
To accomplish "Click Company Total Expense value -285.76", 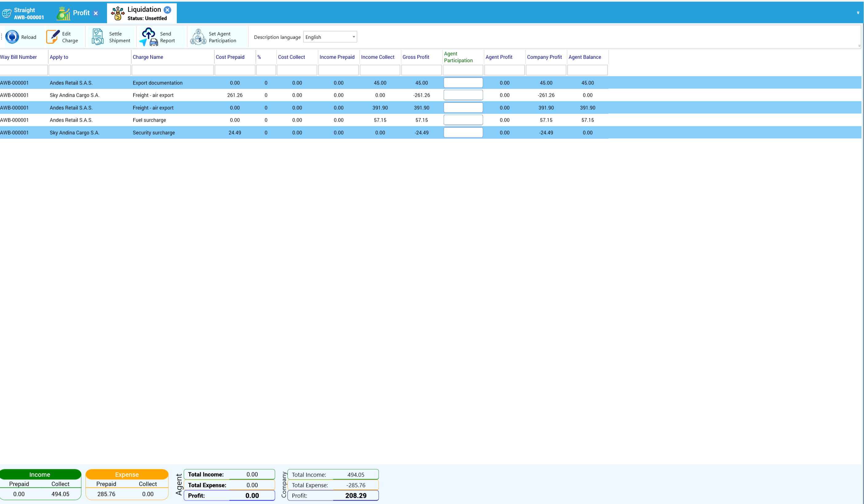I will [x=356, y=485].
